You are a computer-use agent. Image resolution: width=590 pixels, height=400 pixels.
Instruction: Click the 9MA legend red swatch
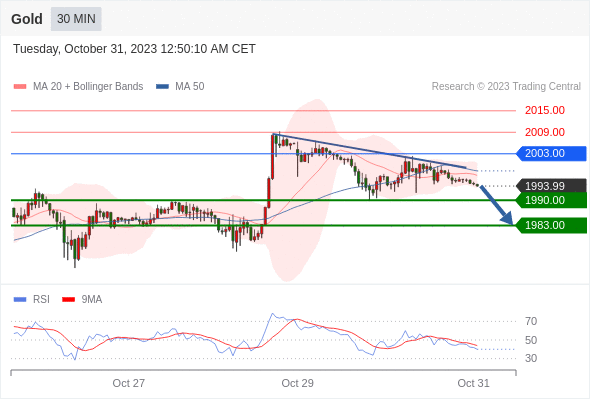pos(68,300)
